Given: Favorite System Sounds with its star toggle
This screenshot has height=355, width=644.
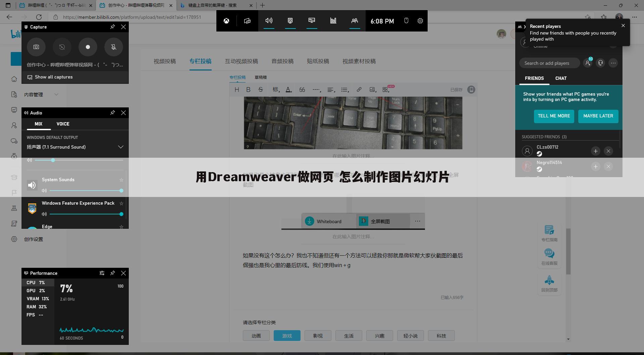Looking at the screenshot, I should tap(121, 180).
